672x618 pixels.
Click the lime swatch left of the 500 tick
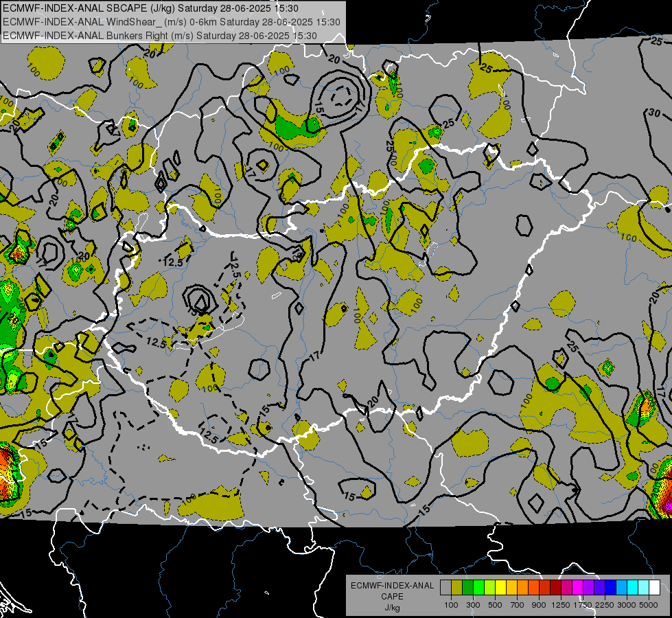[x=490, y=587]
